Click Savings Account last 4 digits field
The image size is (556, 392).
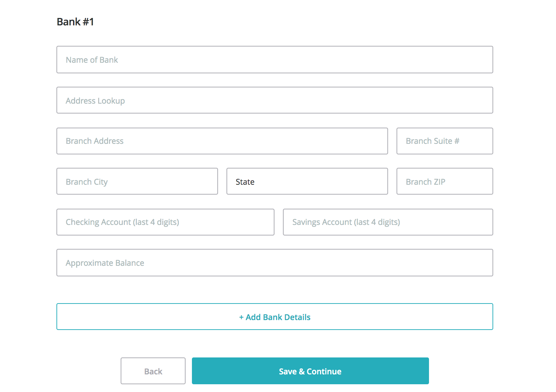click(x=388, y=222)
